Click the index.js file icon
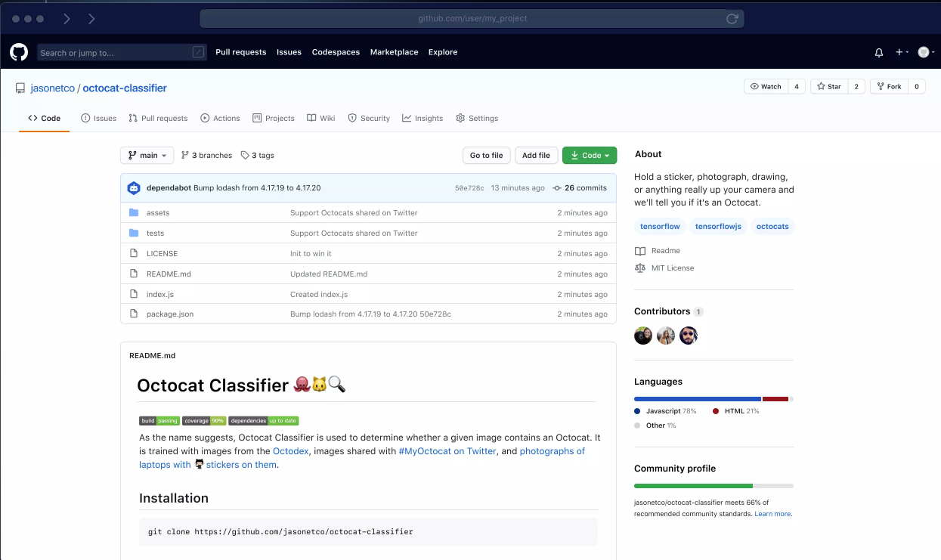Image resolution: width=941 pixels, height=560 pixels. 134,294
